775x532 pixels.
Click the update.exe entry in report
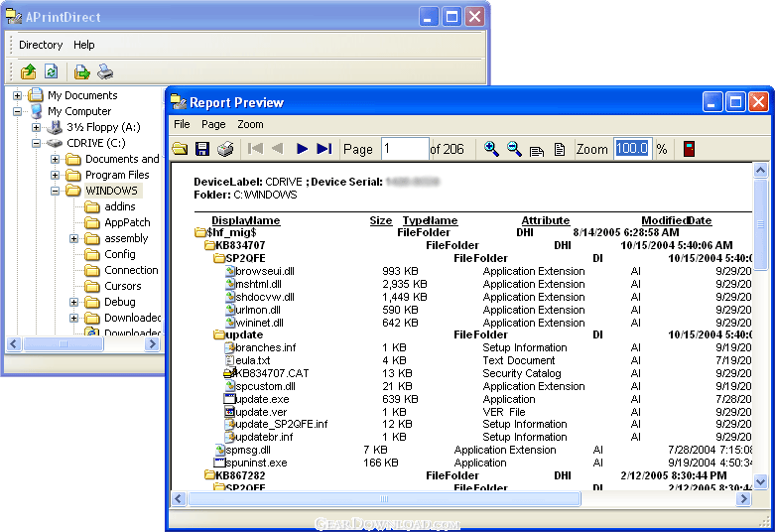262,399
